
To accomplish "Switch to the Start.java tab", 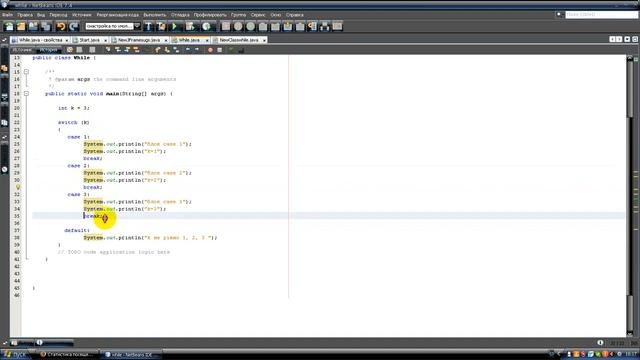I will [89, 40].
